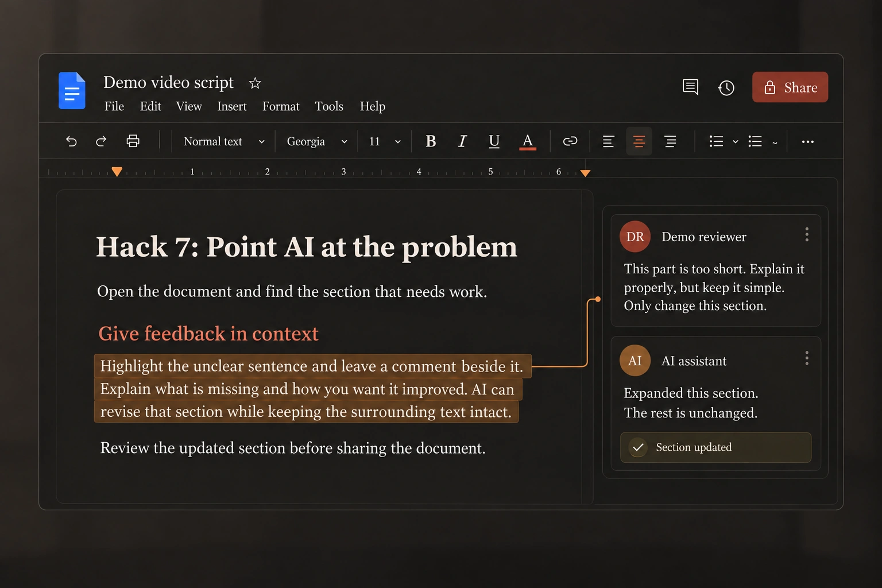Click the redo arrow icon

pyautogui.click(x=101, y=141)
